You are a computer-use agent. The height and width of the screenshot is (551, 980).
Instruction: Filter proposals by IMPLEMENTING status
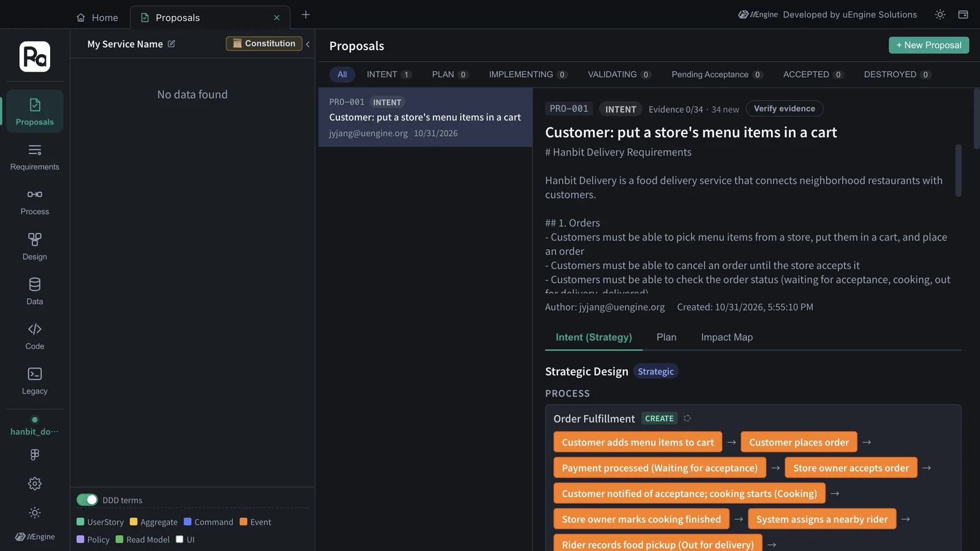[x=528, y=74]
